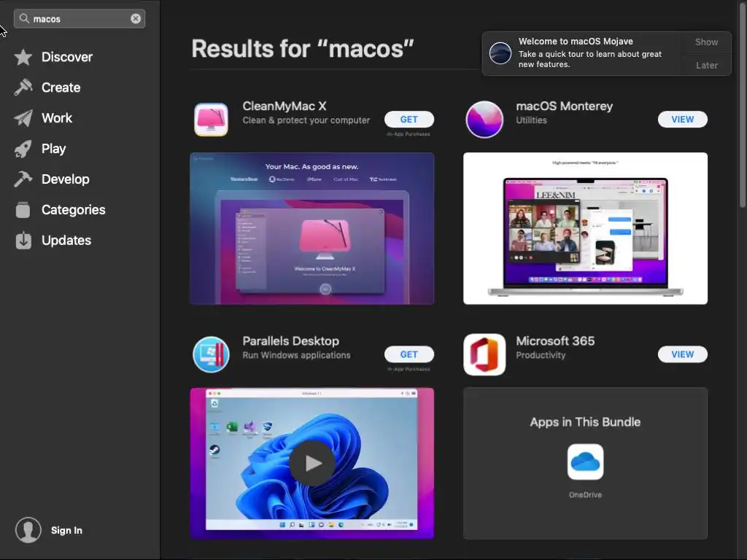Click the Work paper plane icon
747x560 pixels.
23,118
